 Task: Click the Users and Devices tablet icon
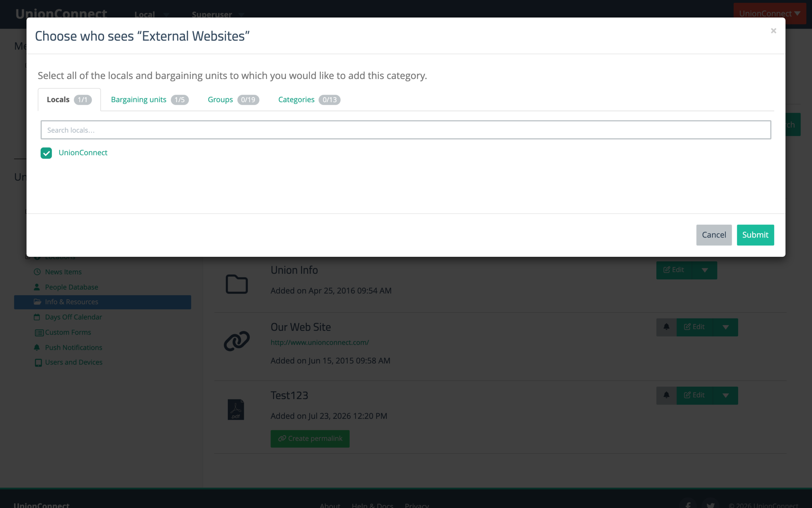38,363
